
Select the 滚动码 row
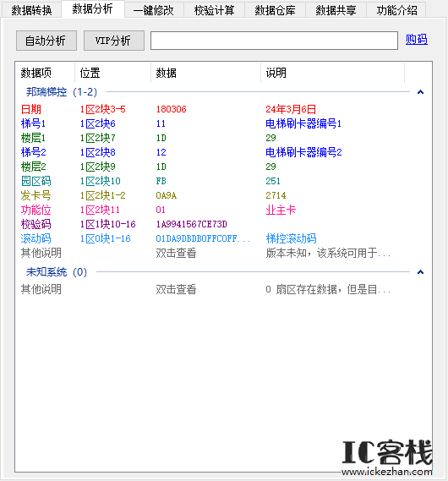coord(223,238)
